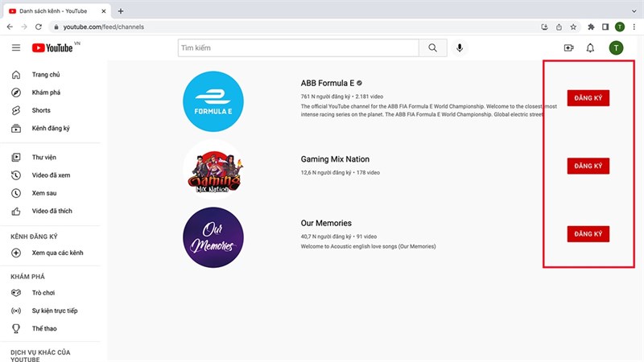Open a new tab with plus
This screenshot has height=362, width=644.
click(120, 11)
